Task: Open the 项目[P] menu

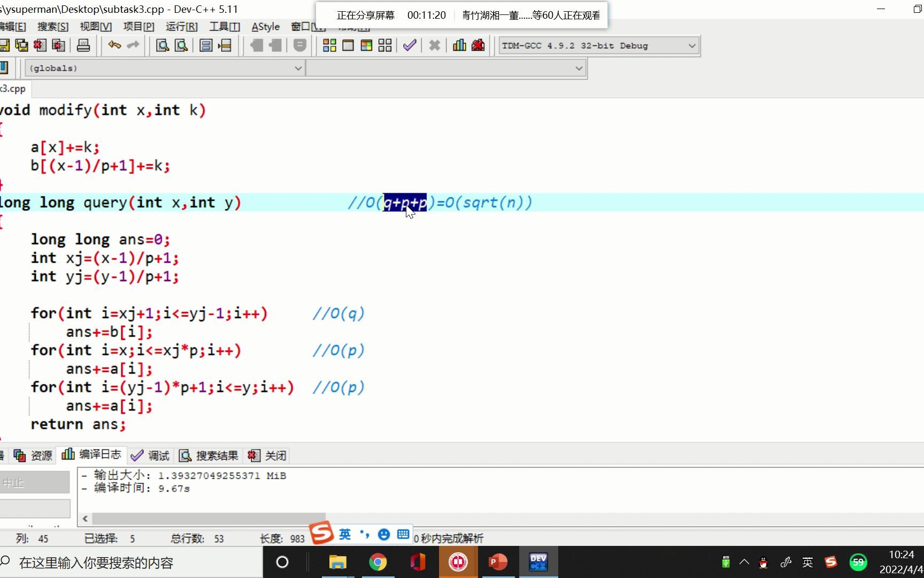Action: click(x=138, y=27)
